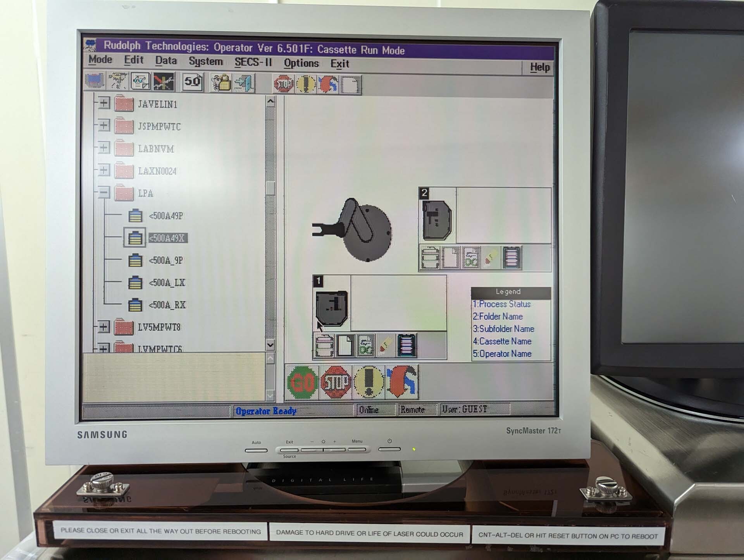
Task: Expand the LABNVM folder
Action: (104, 148)
